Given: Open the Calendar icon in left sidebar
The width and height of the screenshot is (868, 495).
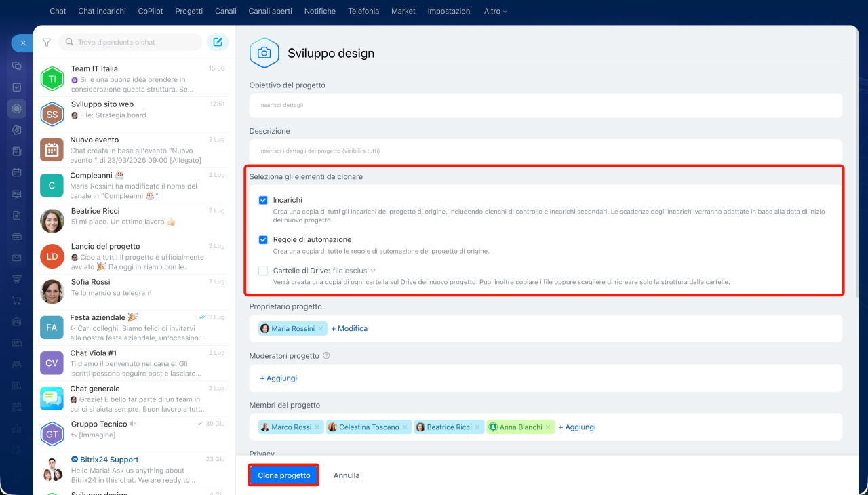Looking at the screenshot, I should [x=17, y=172].
